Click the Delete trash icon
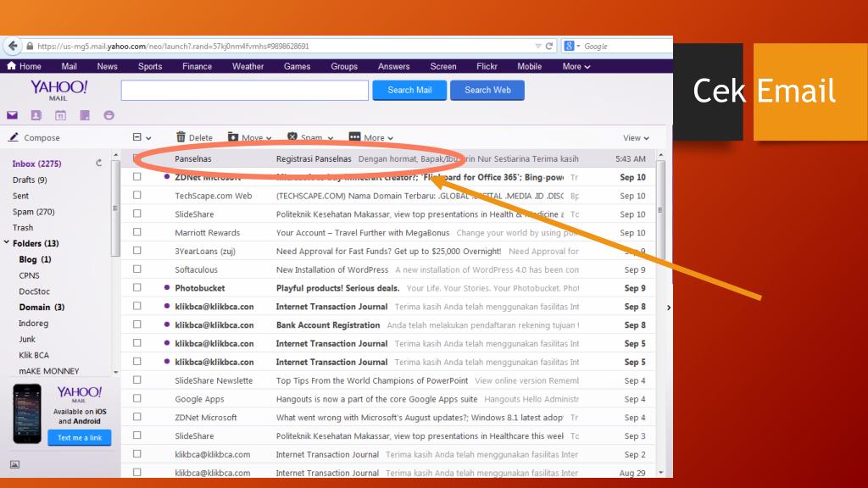The height and width of the screenshot is (488, 868). click(181, 136)
